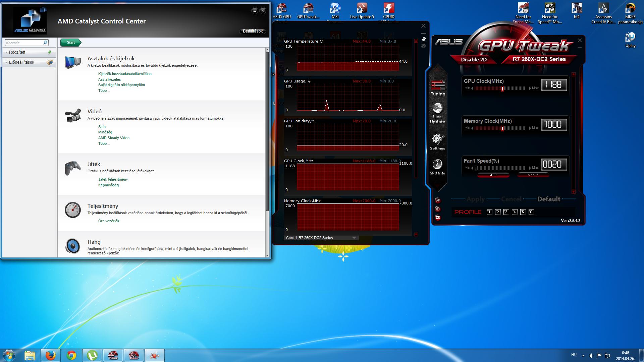Open GPU Info in GPU Tweak sidebar

[x=437, y=167]
